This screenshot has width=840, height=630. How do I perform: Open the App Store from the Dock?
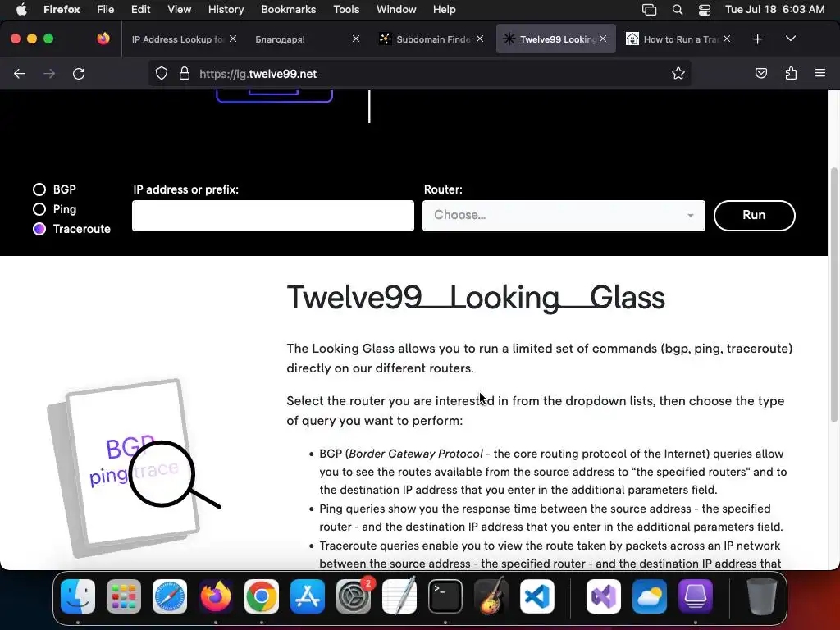tap(308, 596)
